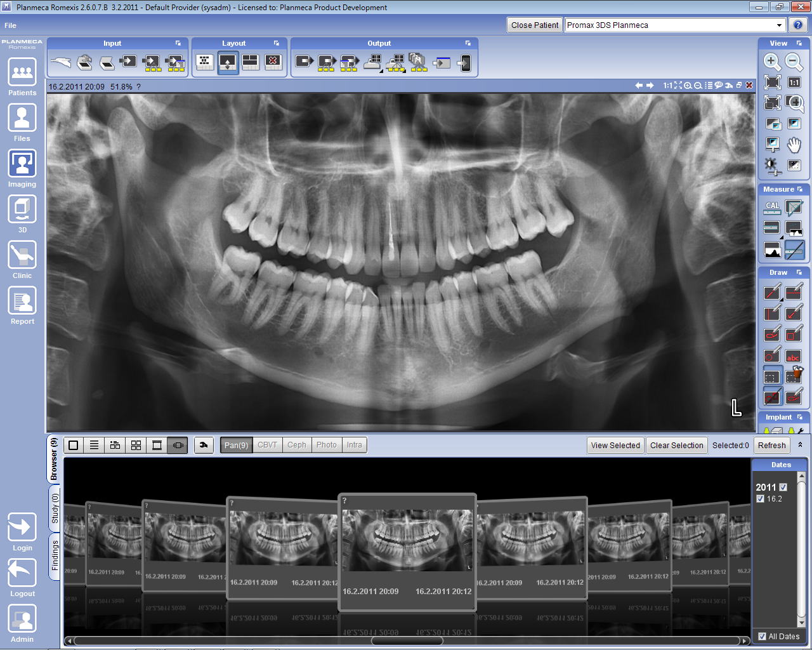Click the CAL calibration tool

coord(772,207)
